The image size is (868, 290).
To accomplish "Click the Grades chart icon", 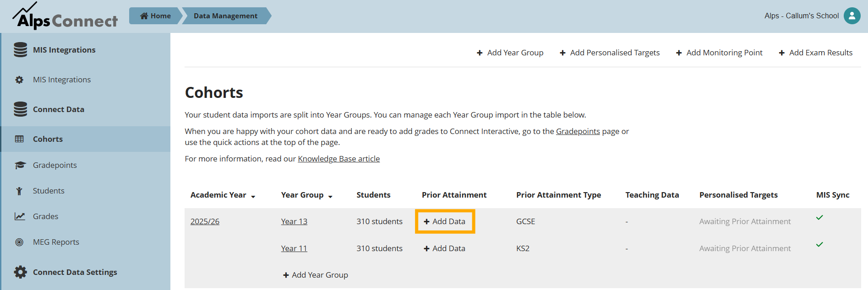I will [20, 216].
